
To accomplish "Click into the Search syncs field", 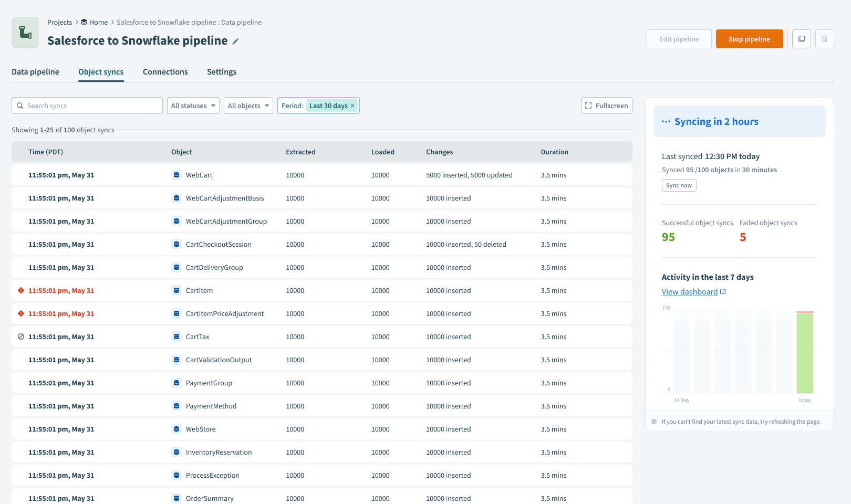I will pyautogui.click(x=87, y=106).
